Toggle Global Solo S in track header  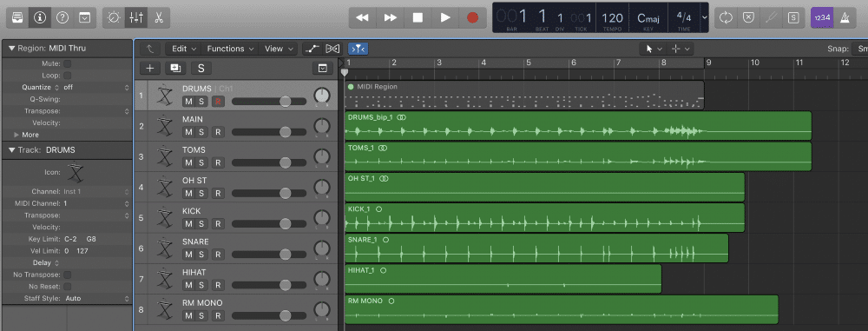click(201, 68)
